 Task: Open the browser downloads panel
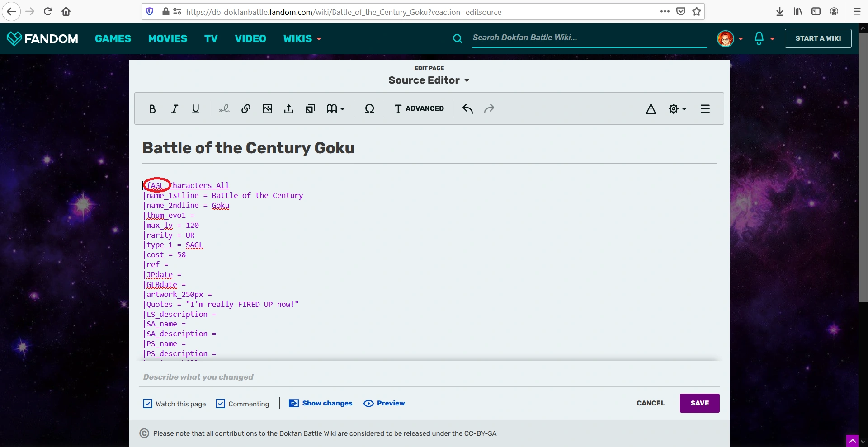pos(780,12)
